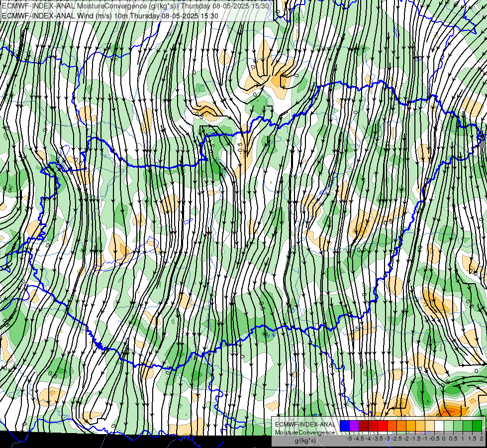Click the legend's ECMWF-INDEX-ANAL label

pos(305,425)
